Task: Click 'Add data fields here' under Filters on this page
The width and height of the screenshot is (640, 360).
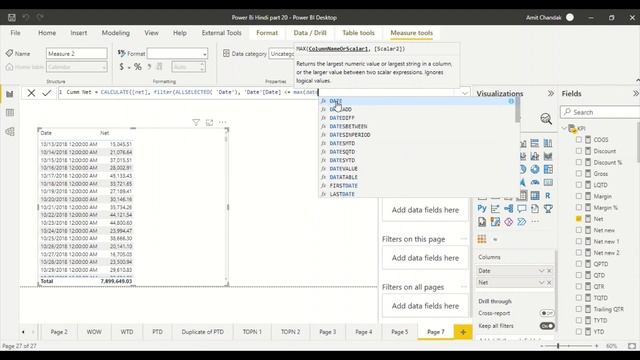Action: [425, 258]
